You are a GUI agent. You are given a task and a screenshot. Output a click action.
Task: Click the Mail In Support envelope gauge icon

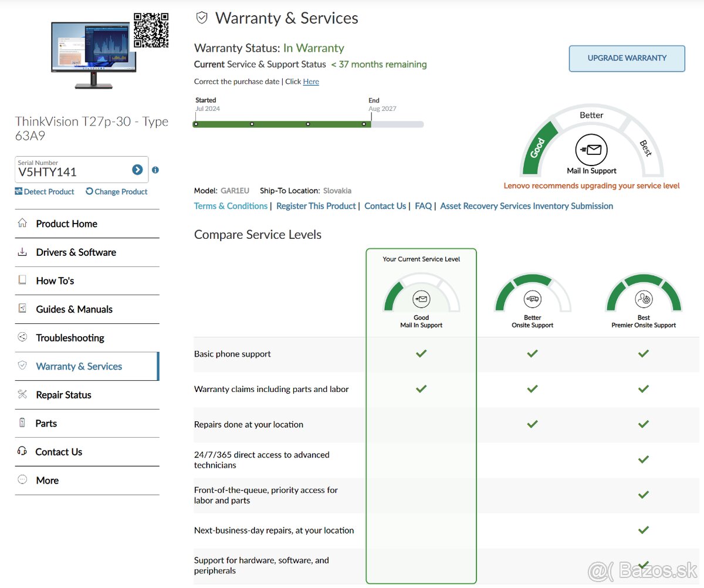[591, 150]
